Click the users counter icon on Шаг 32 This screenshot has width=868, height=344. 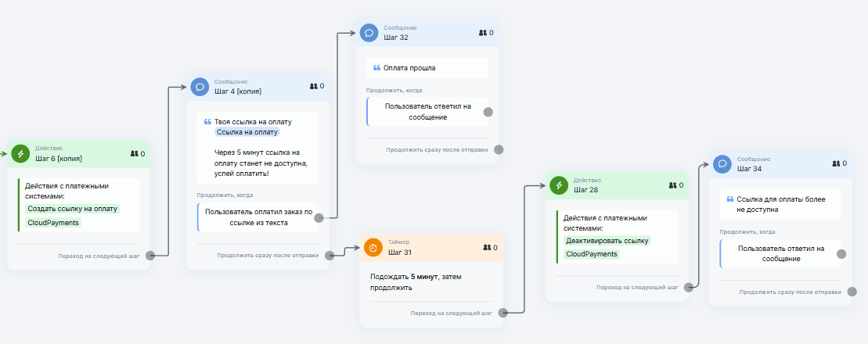[482, 33]
